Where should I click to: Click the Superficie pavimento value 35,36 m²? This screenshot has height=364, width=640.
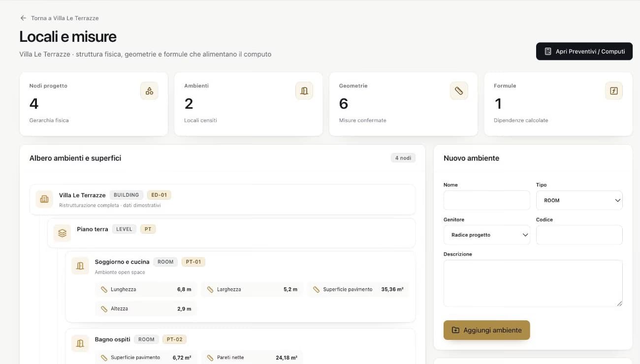(x=392, y=290)
